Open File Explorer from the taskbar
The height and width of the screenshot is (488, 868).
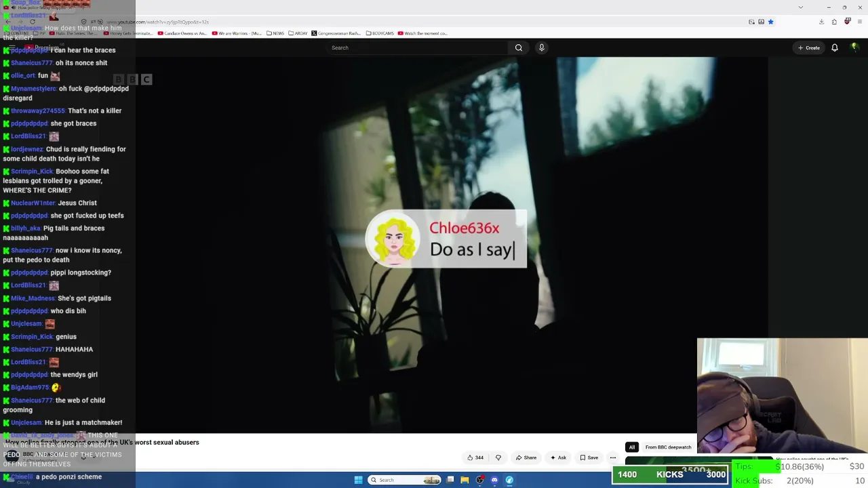click(x=465, y=480)
